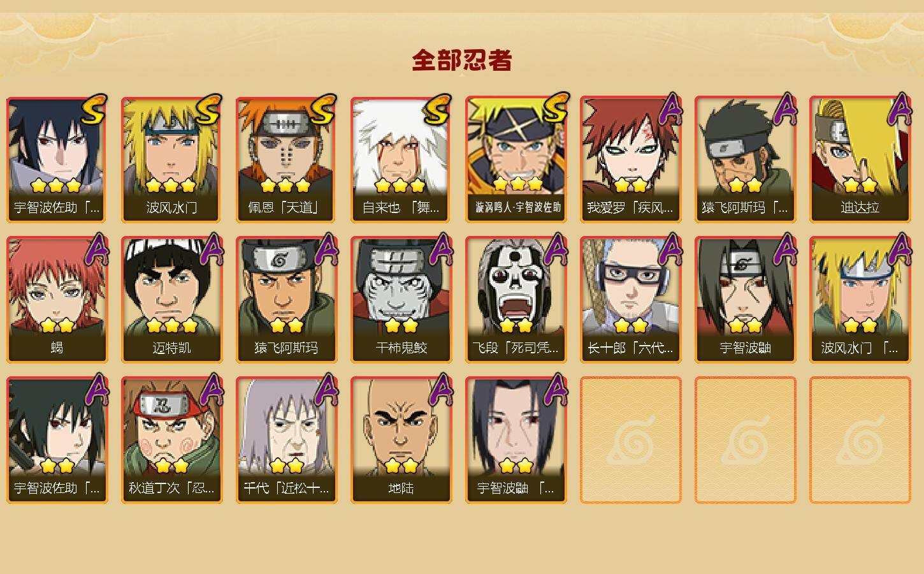Click the A rank badge on 宇智波鼬 card
This screenshot has height=574, width=924.
click(784, 249)
